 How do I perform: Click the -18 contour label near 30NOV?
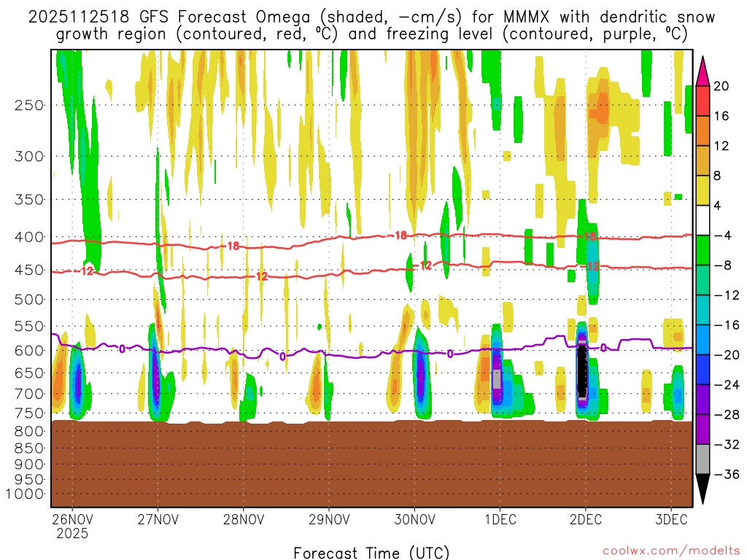tap(398, 236)
